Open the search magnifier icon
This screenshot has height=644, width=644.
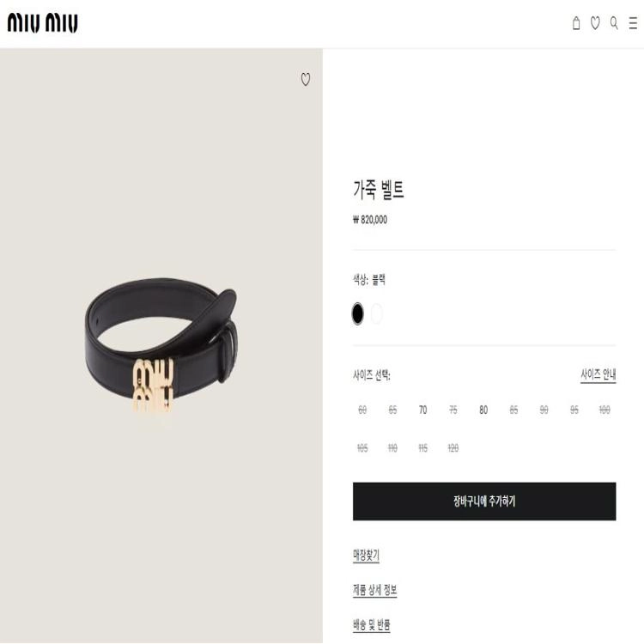click(x=614, y=23)
